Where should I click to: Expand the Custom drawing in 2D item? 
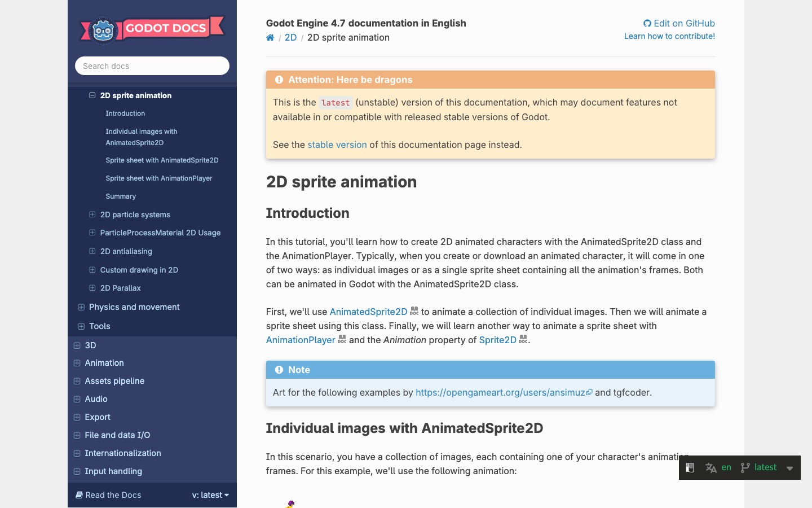pyautogui.click(x=92, y=270)
